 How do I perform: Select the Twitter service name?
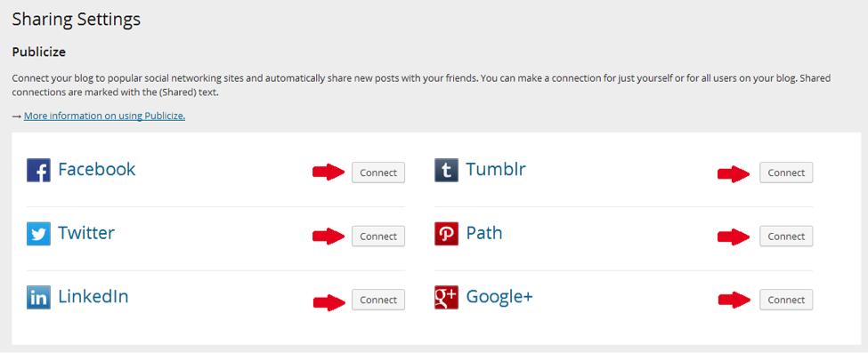click(86, 233)
